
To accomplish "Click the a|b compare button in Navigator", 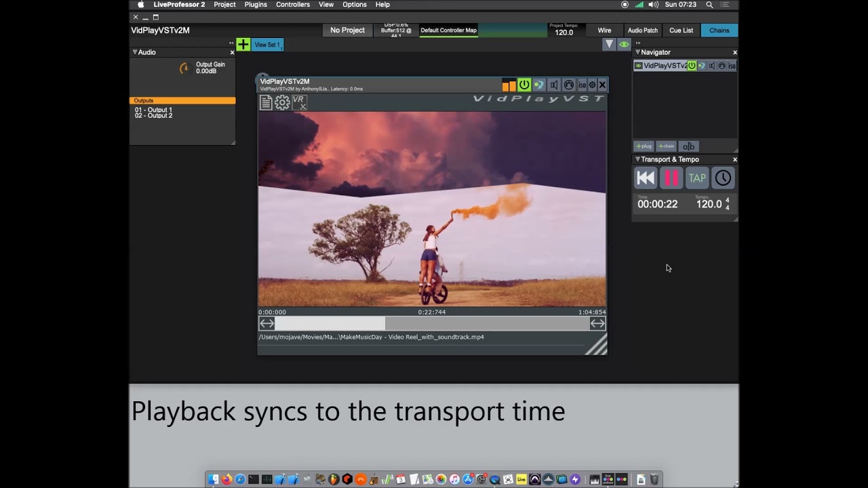I will pos(688,146).
